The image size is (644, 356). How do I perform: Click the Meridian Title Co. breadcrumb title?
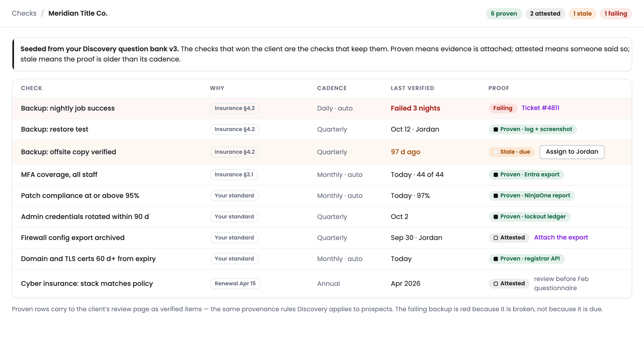click(78, 13)
